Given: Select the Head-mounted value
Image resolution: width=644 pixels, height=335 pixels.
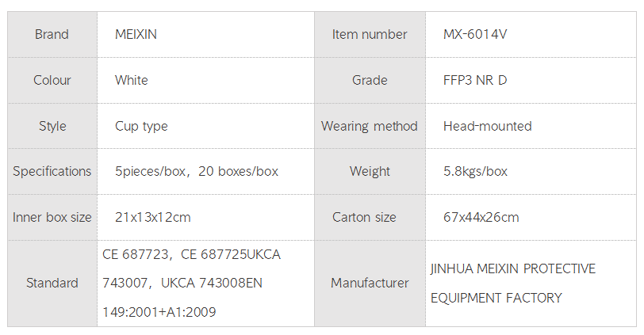Looking at the screenshot, I should 487,126.
